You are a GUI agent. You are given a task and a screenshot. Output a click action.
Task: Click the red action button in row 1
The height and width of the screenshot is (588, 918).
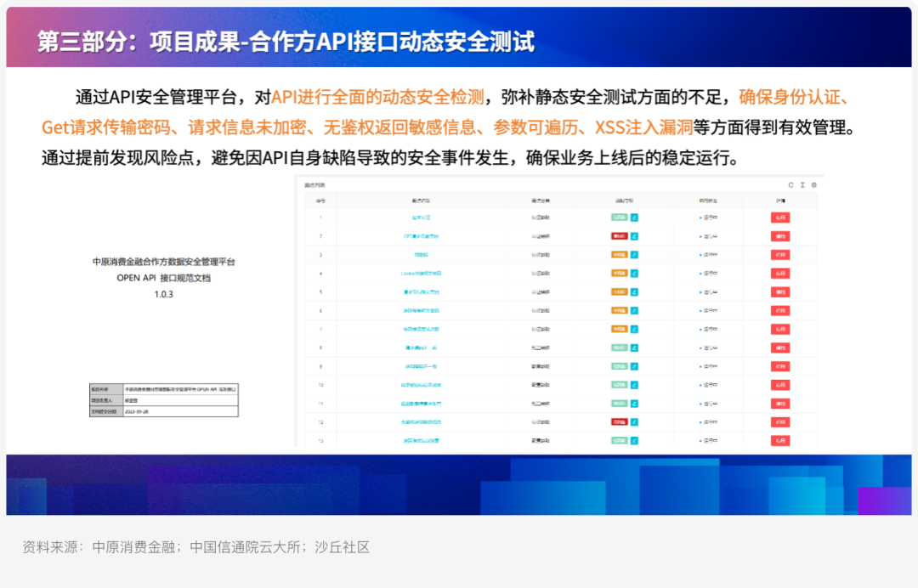coord(779,218)
